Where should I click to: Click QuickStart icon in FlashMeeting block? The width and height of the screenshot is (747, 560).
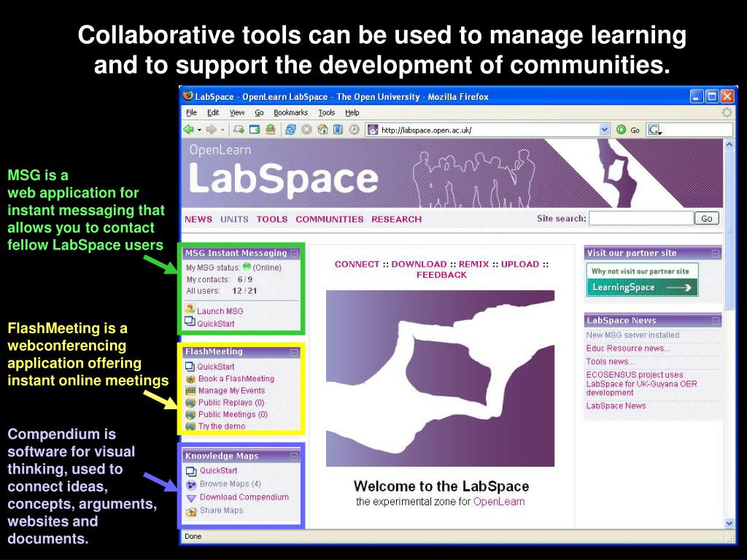190,366
